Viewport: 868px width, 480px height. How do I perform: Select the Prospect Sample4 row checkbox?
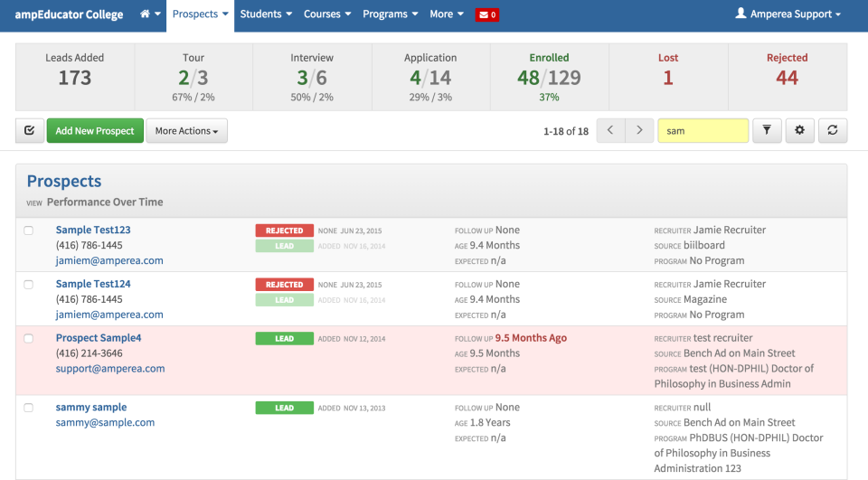(29, 338)
